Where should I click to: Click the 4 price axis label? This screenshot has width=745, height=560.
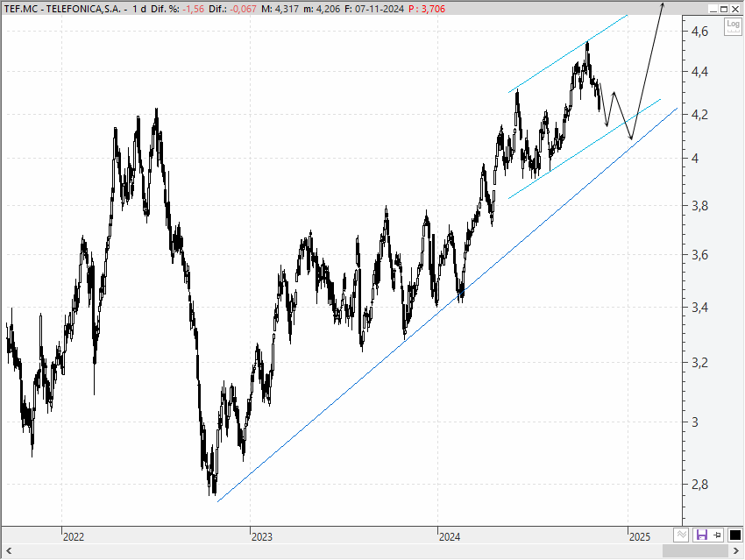(x=695, y=158)
